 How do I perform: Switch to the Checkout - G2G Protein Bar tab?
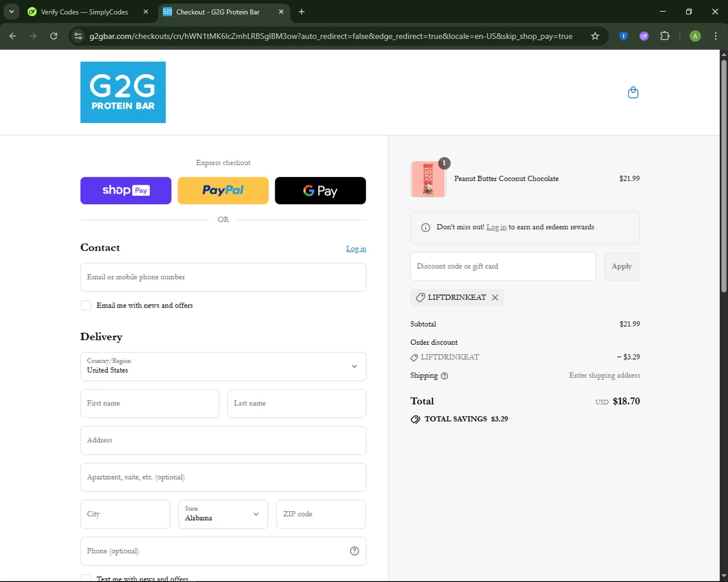(x=224, y=12)
